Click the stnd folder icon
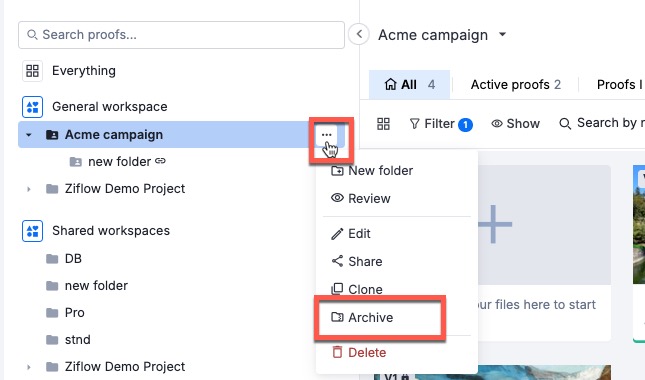The image size is (645, 380). point(52,341)
